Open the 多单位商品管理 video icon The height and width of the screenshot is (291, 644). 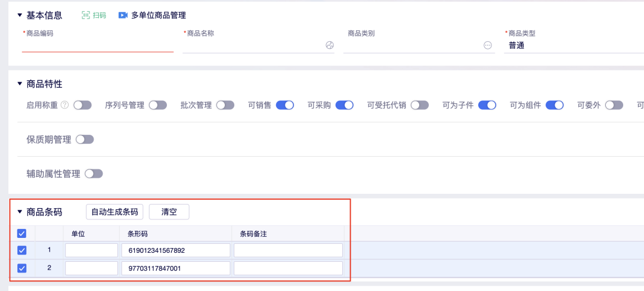coord(123,16)
